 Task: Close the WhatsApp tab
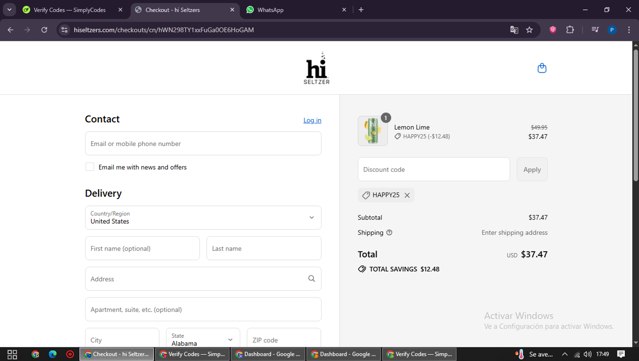(344, 10)
